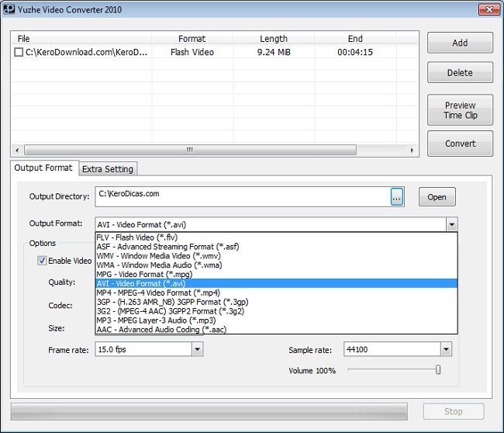The image size is (504, 433).
Task: Choose FLV - Flash Video (*.flv) option
Action: [x=277, y=237]
